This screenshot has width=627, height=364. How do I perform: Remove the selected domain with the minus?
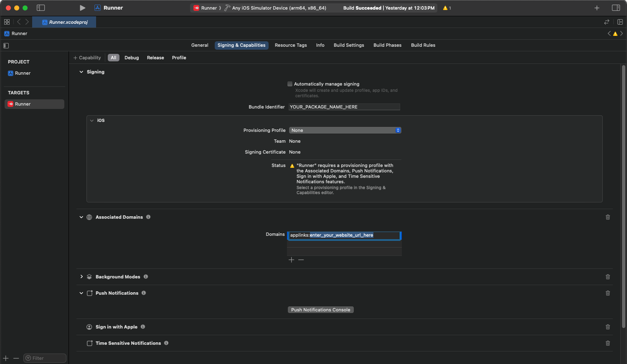tap(301, 260)
